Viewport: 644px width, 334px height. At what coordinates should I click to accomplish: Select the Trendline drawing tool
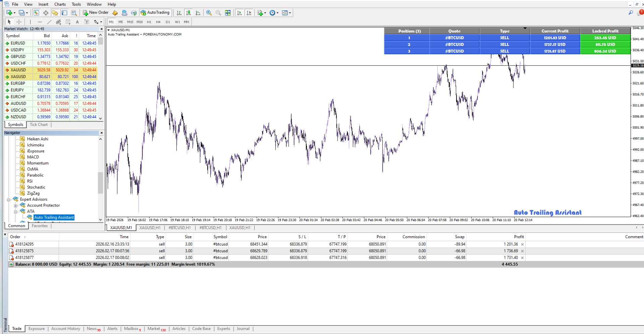(x=49, y=22)
